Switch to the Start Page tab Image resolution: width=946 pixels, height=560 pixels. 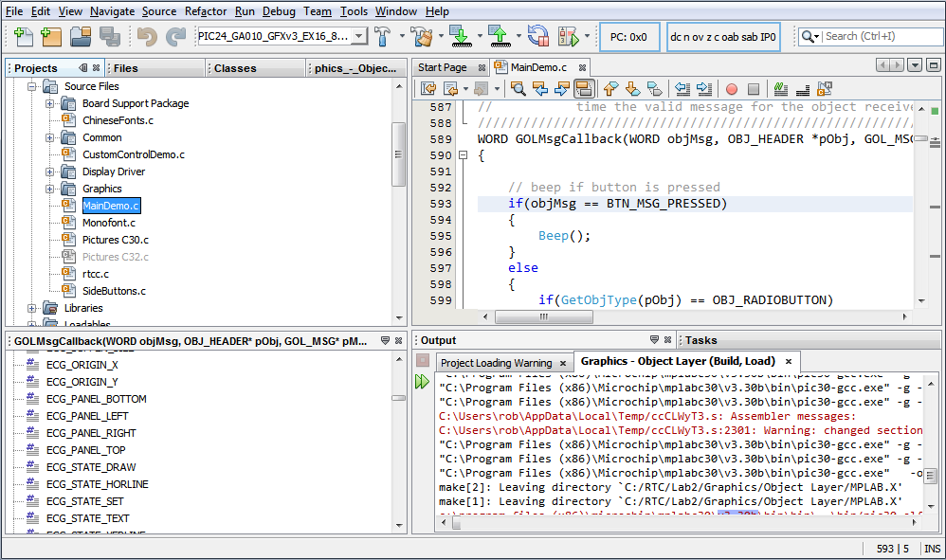(x=443, y=67)
